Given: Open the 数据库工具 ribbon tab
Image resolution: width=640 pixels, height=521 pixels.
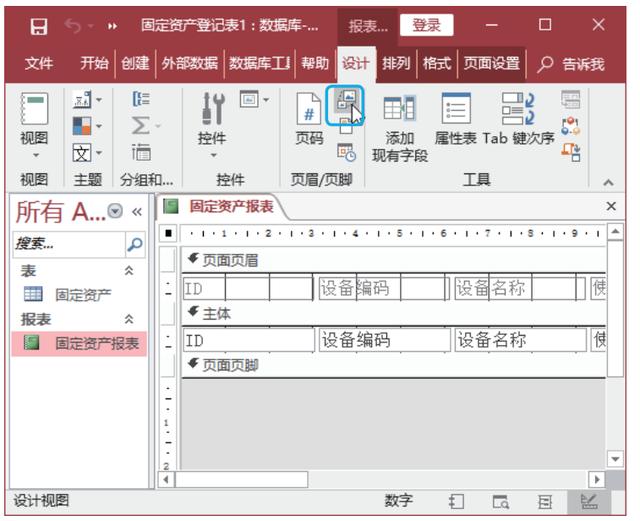Looking at the screenshot, I should (x=260, y=64).
